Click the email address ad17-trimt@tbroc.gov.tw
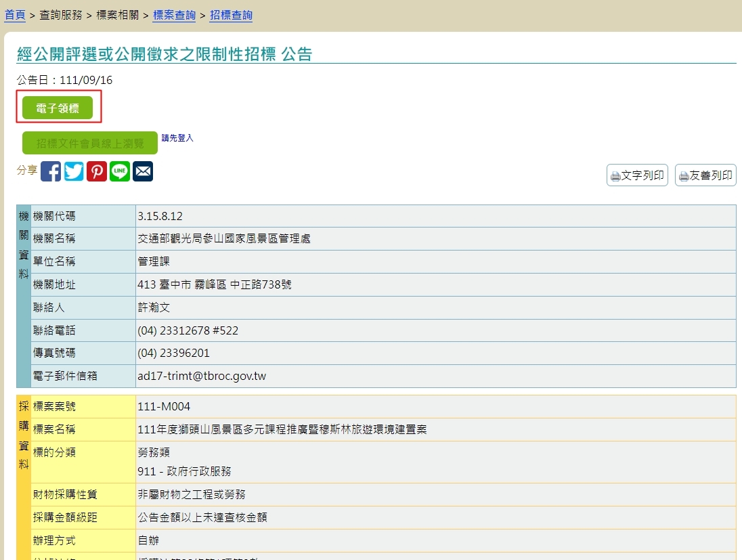This screenshot has height=560, width=742. pyautogui.click(x=203, y=376)
